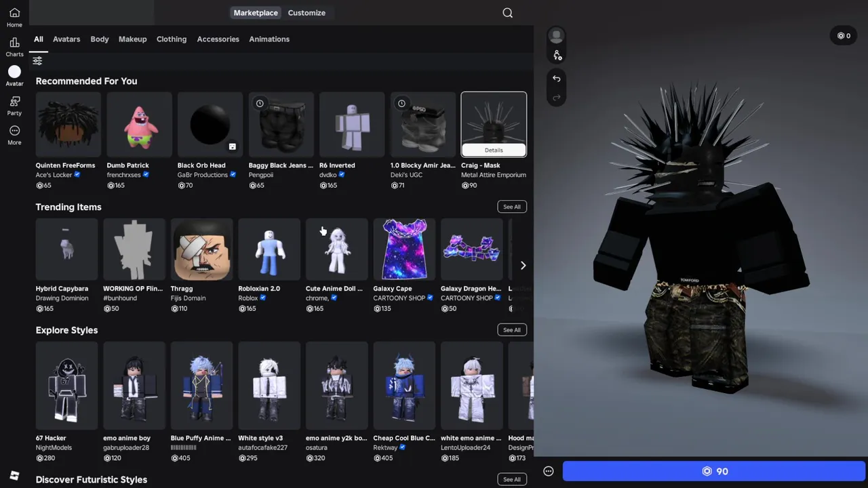Click the Roblox logo in the sidebar
The image size is (868, 488).
pos(14,475)
